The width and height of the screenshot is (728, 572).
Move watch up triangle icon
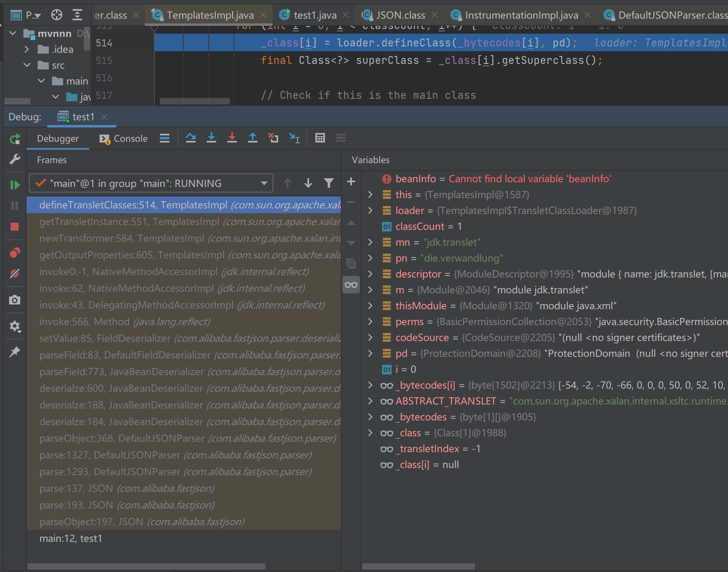point(351,223)
